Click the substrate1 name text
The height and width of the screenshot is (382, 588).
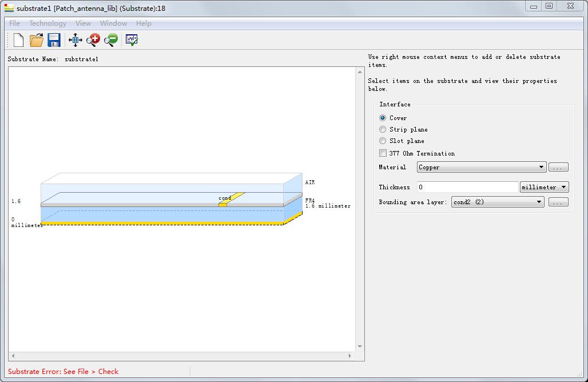tap(81, 59)
